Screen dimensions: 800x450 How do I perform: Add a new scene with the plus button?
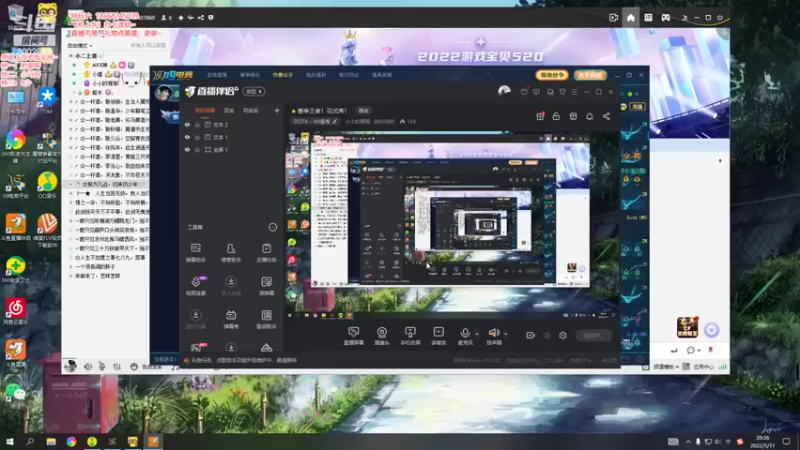[x=277, y=110]
